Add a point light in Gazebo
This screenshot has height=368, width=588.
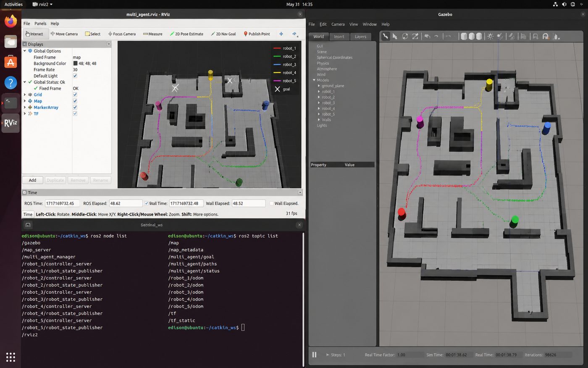click(490, 37)
